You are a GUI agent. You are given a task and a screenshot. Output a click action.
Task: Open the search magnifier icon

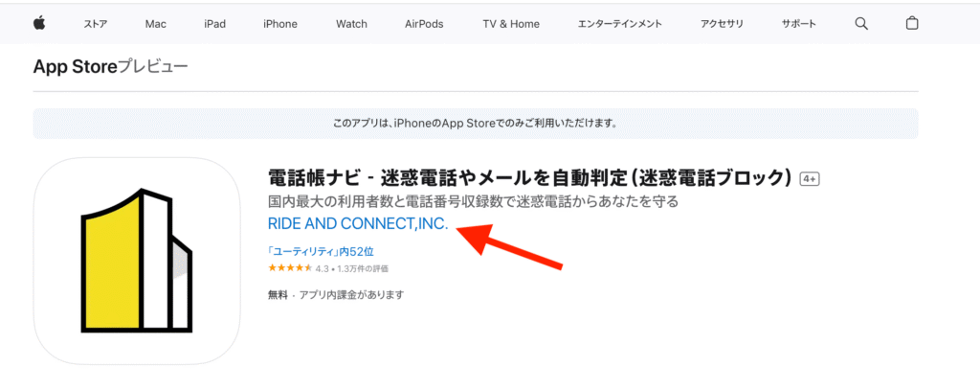click(861, 24)
